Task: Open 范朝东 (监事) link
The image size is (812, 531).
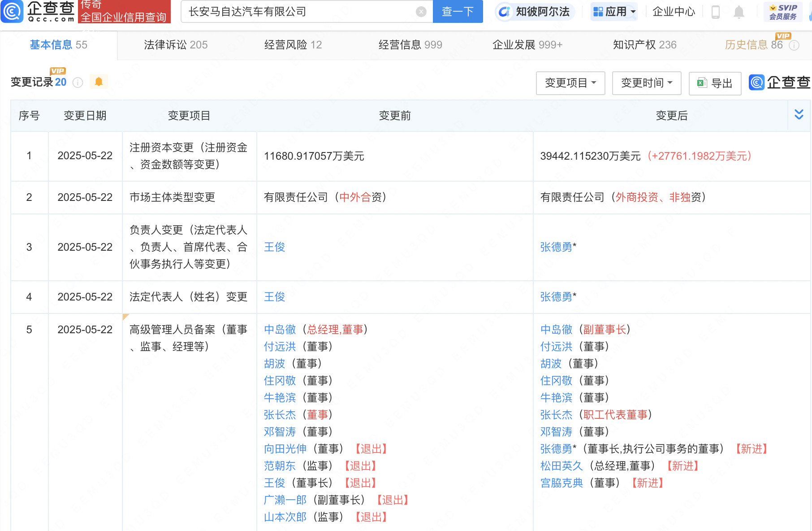Action: pyautogui.click(x=280, y=466)
